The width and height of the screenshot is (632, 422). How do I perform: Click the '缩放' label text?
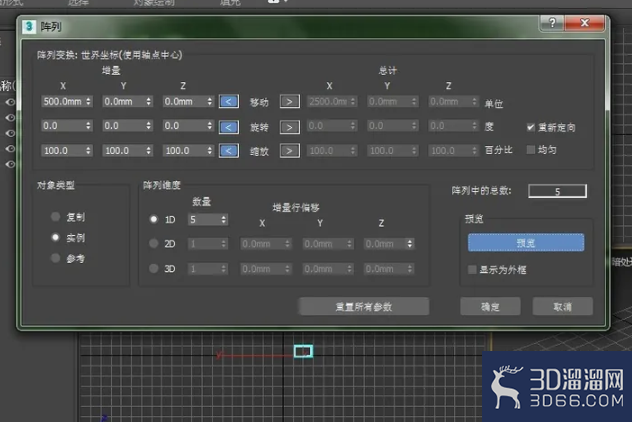coord(259,151)
